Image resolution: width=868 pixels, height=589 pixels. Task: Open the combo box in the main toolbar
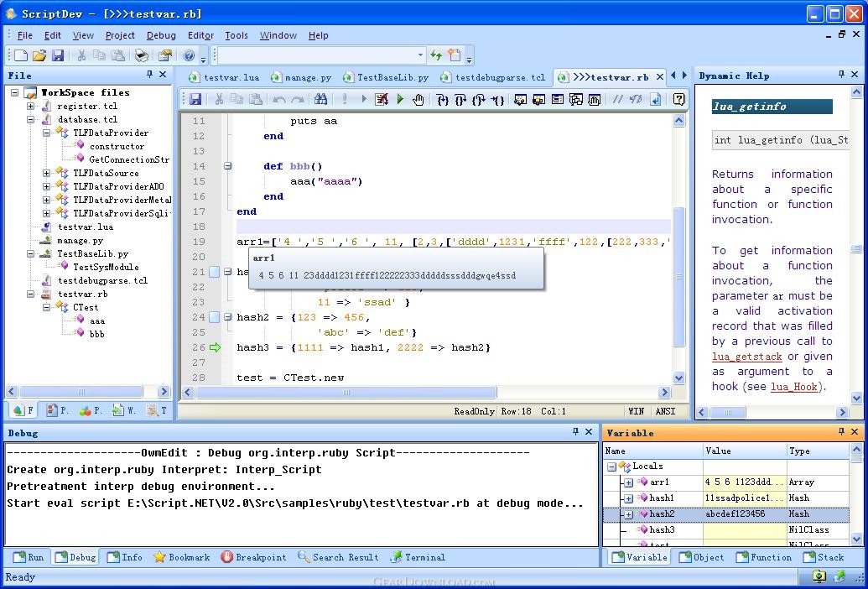pyautogui.click(x=420, y=55)
